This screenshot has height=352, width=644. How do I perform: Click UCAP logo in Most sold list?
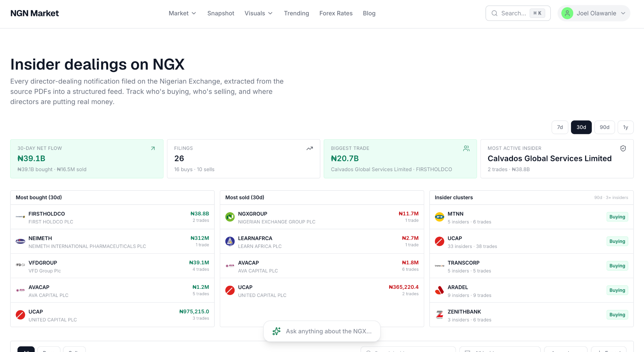230,290
